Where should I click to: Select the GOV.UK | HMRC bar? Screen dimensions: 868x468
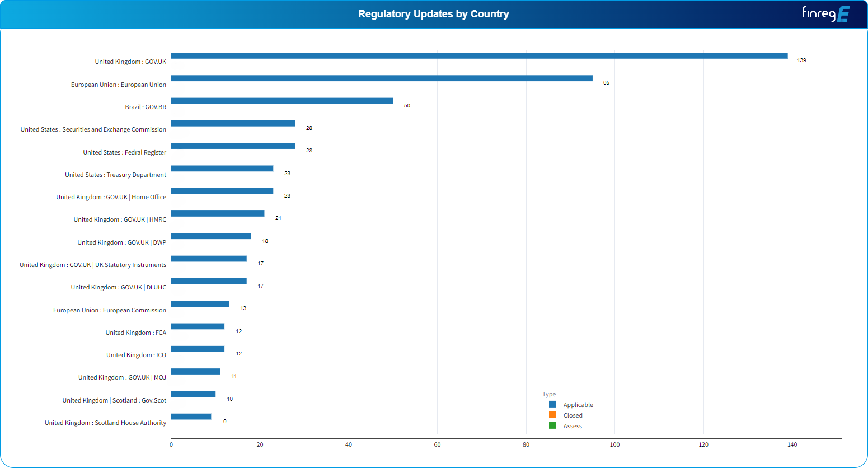[218, 213]
